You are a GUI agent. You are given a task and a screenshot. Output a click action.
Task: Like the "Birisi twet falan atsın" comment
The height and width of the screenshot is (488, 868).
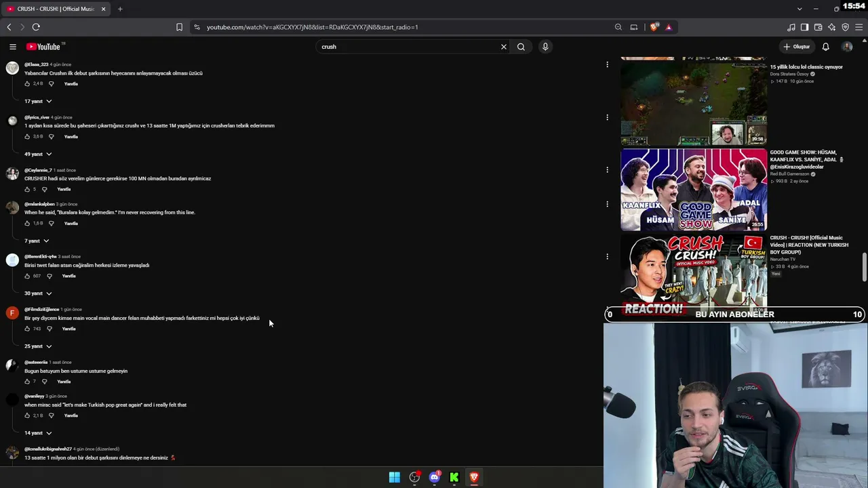coord(27,277)
